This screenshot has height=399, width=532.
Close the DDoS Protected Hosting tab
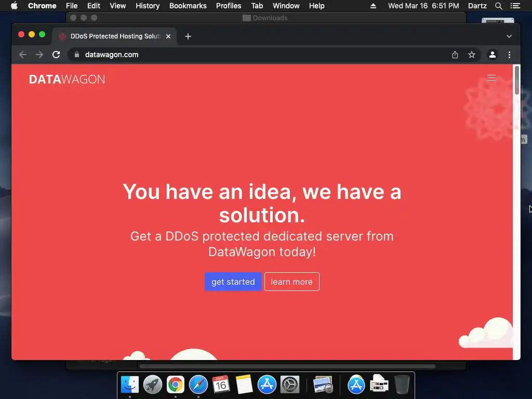tap(168, 36)
